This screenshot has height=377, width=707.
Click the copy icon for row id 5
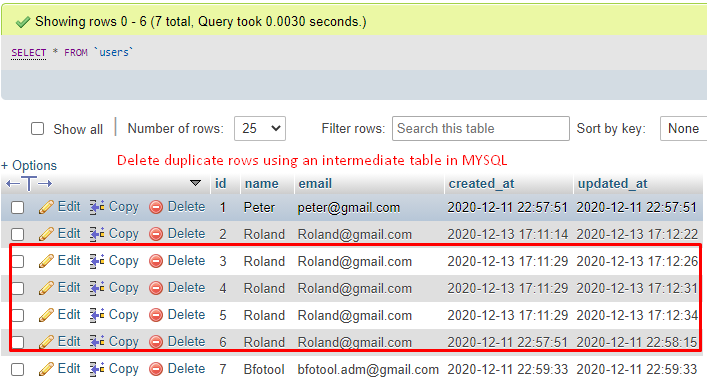pyautogui.click(x=97, y=315)
